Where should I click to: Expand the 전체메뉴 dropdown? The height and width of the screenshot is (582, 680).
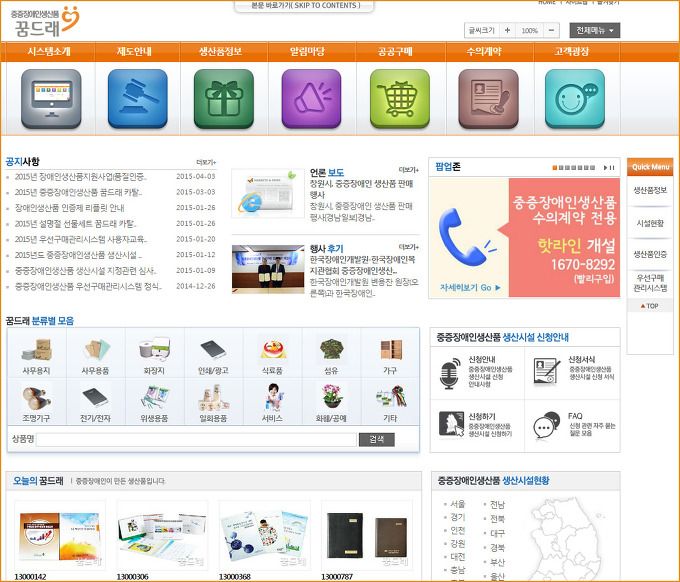click(x=595, y=30)
